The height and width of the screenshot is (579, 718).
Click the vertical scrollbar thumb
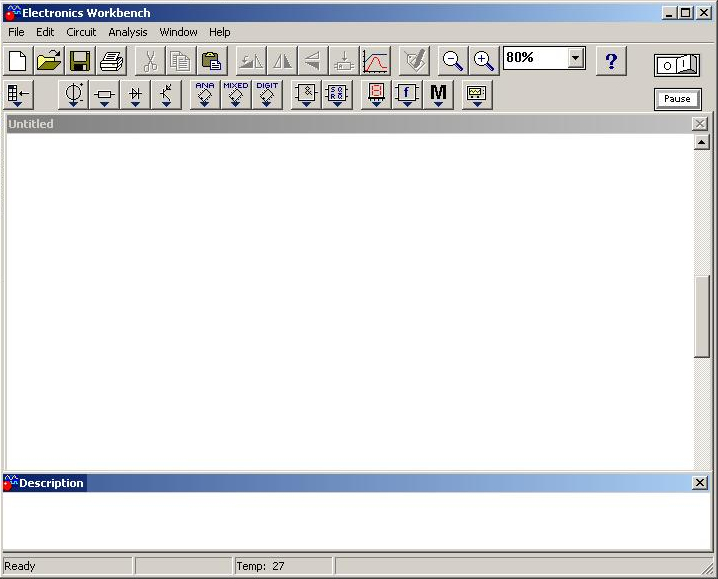click(x=702, y=316)
